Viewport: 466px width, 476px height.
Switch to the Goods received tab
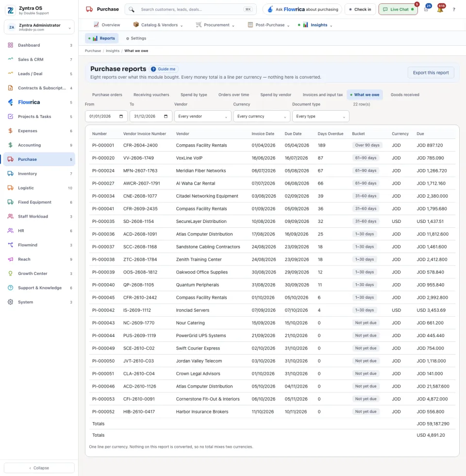tap(405, 95)
